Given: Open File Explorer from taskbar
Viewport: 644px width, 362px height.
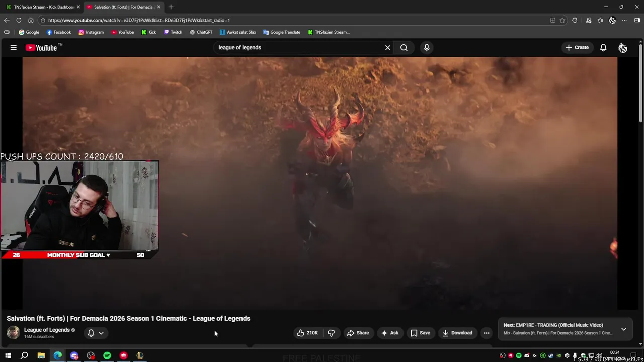Looking at the screenshot, I should tap(41, 356).
